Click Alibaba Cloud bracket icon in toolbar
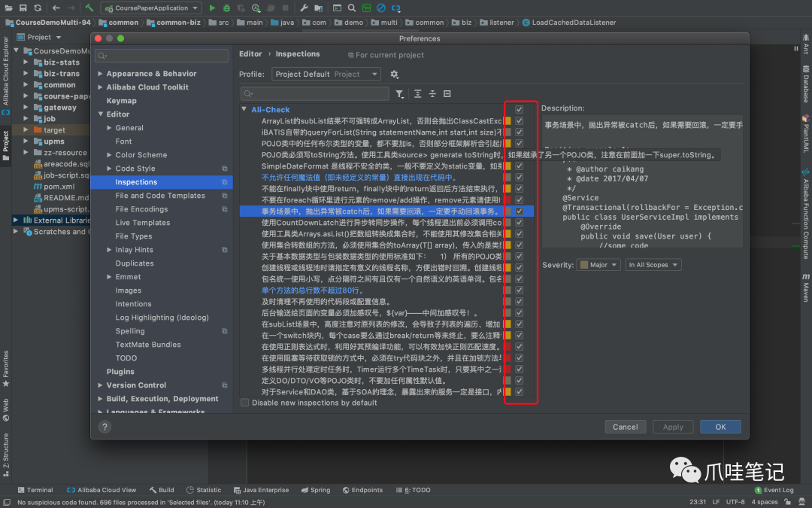812x508 pixels. pyautogui.click(x=395, y=8)
